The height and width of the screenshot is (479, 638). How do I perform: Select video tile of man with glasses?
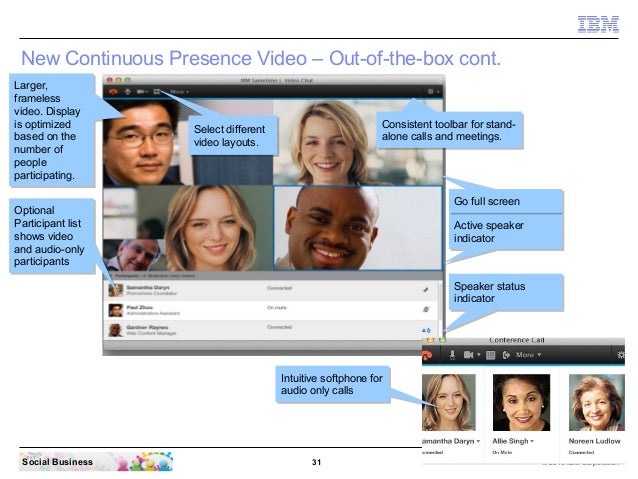tap(188, 142)
